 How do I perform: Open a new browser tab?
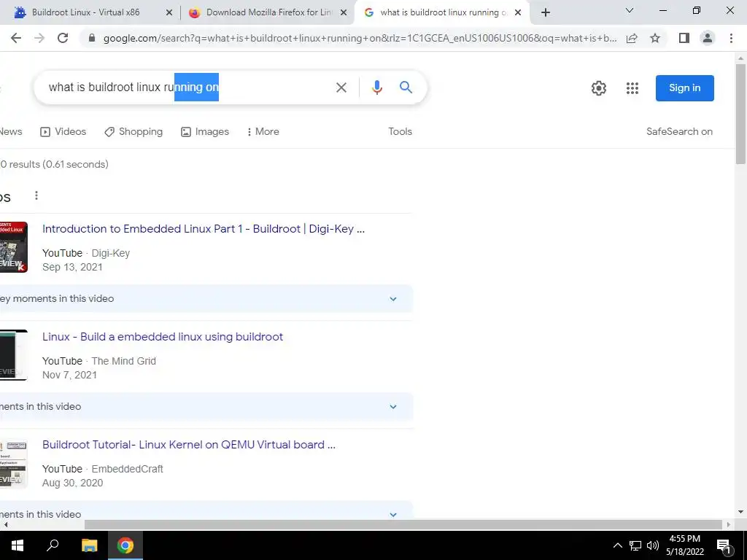546,12
